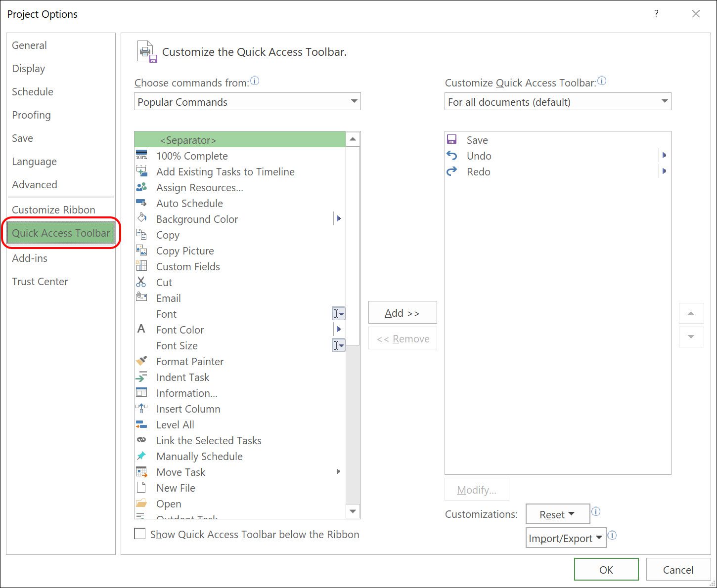Click the Assign Resources people icon
The width and height of the screenshot is (717, 588).
point(141,187)
